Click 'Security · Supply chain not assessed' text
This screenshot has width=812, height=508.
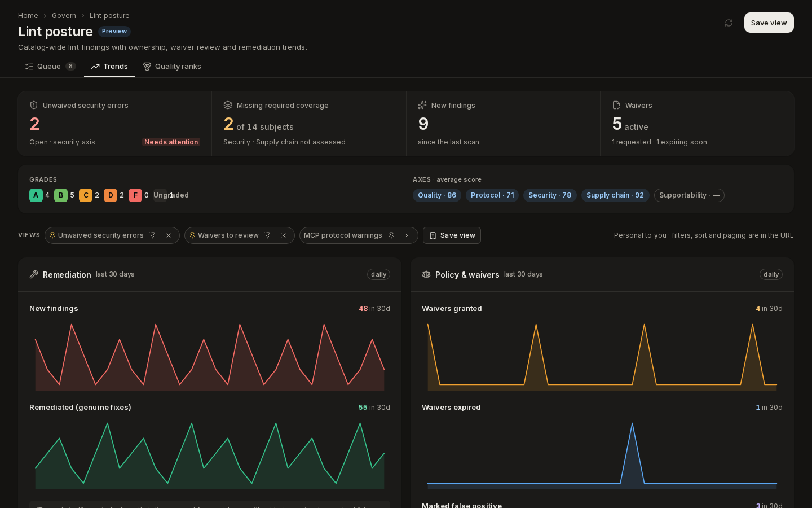coord(284,142)
